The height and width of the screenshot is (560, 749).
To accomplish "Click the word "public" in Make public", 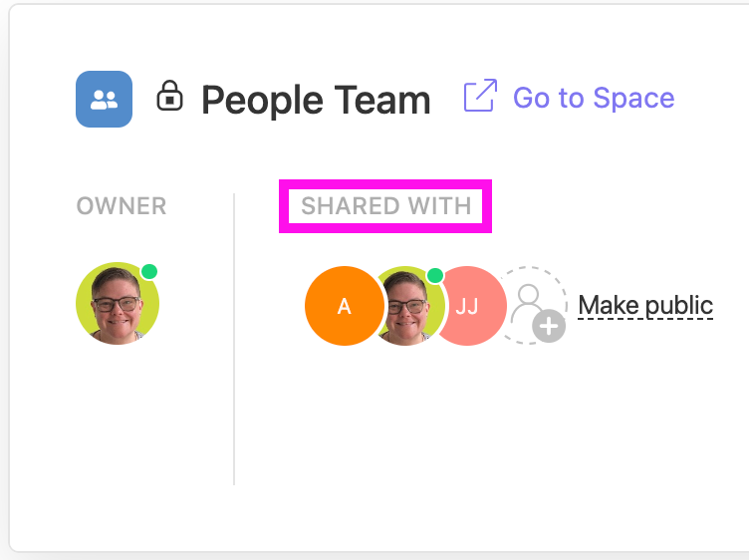I will coord(678,305).
